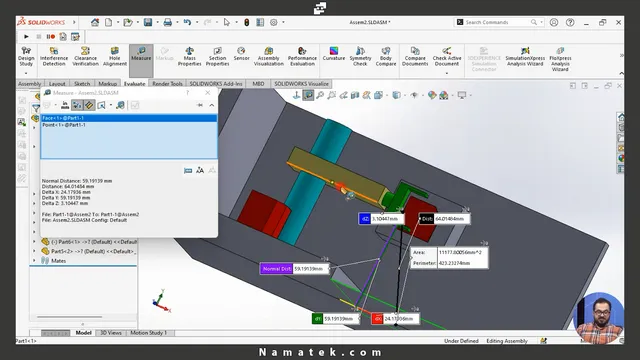Run Performance Evaluation
This screenshot has height=360, width=640.
302,56
